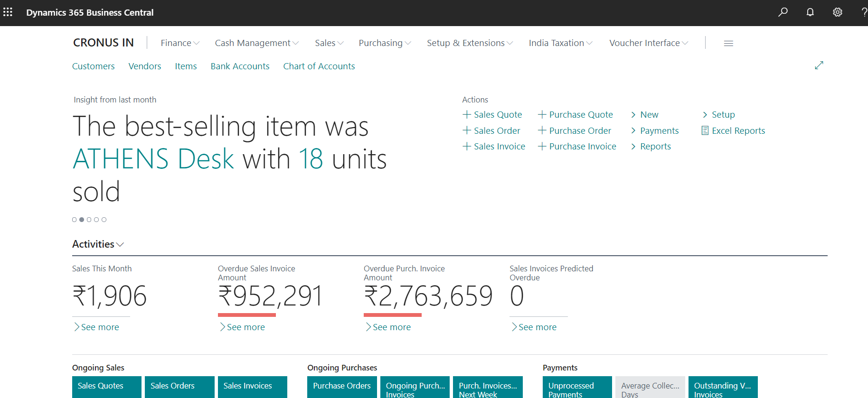Image resolution: width=868 pixels, height=398 pixels.
Task: Open the Unprocessed Payments tile
Action: pos(577,387)
